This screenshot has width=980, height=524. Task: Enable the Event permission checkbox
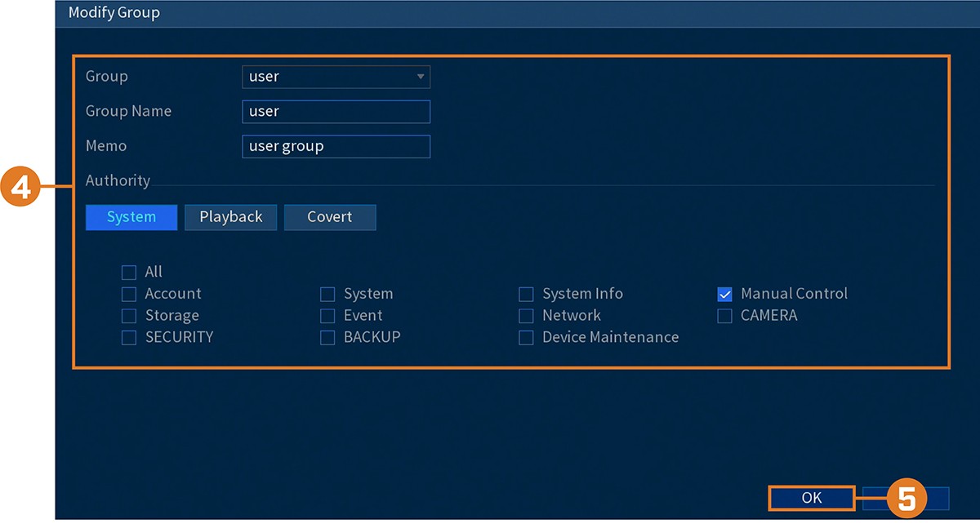tap(327, 316)
